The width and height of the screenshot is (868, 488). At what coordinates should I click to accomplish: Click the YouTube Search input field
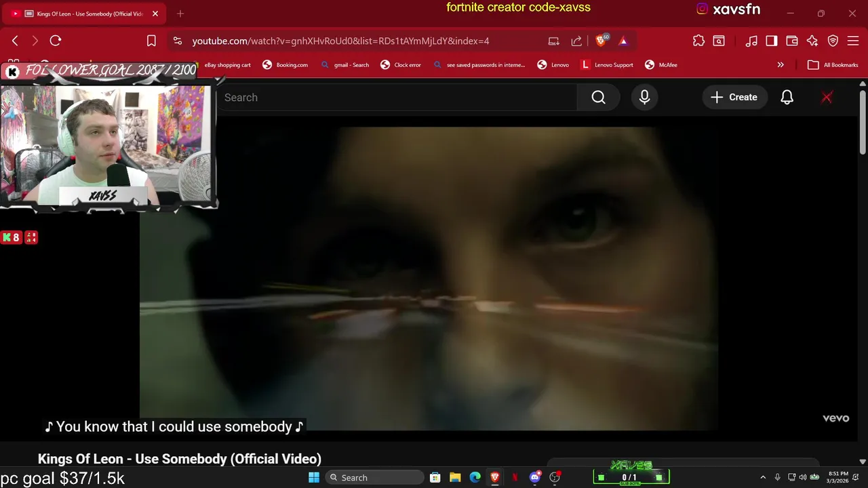[x=397, y=98]
